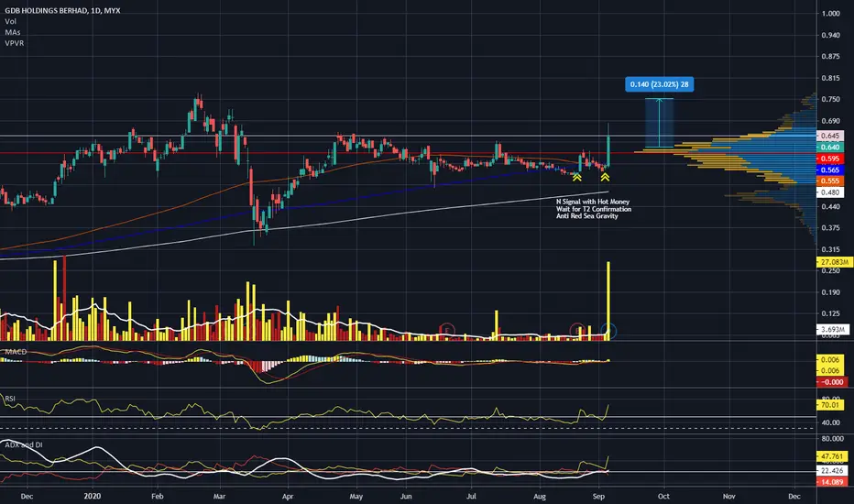Click the 47.761 ADX pane value label
Screen dimensions: 854x504
pyautogui.click(x=832, y=456)
